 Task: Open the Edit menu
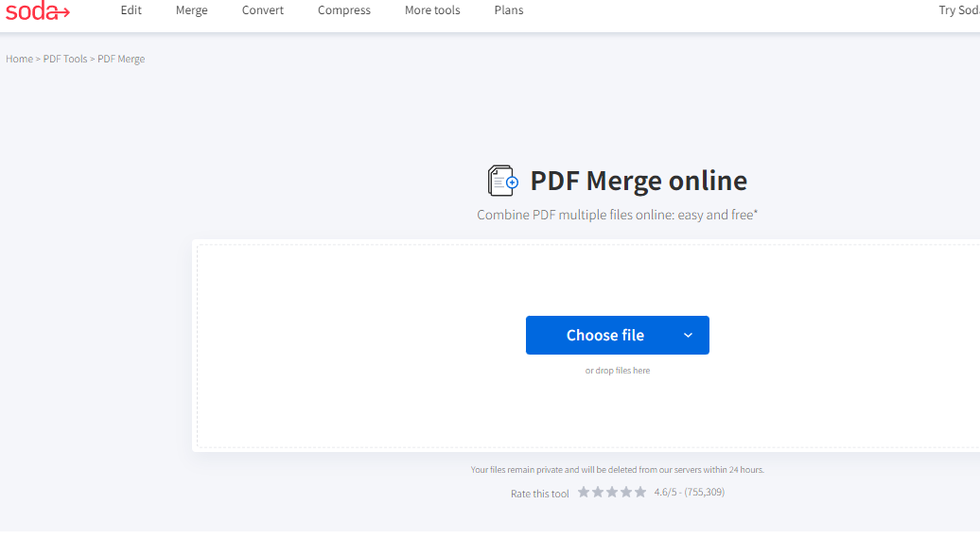pos(131,10)
